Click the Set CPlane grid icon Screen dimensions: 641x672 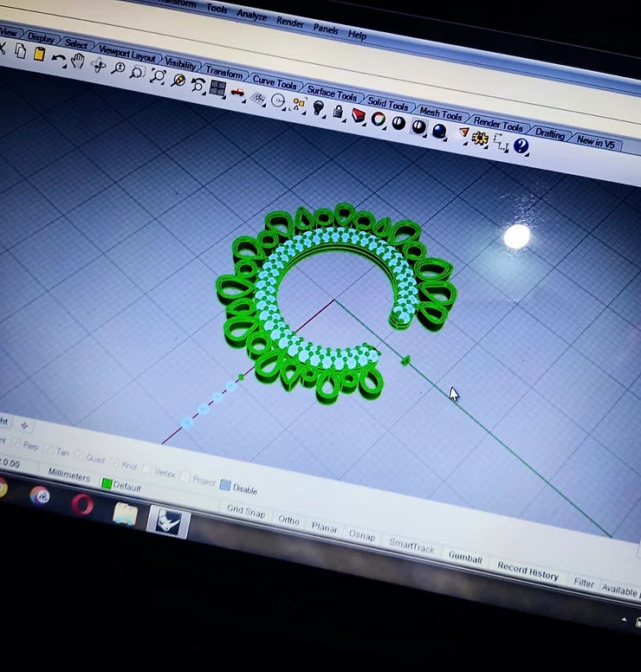[x=257, y=98]
